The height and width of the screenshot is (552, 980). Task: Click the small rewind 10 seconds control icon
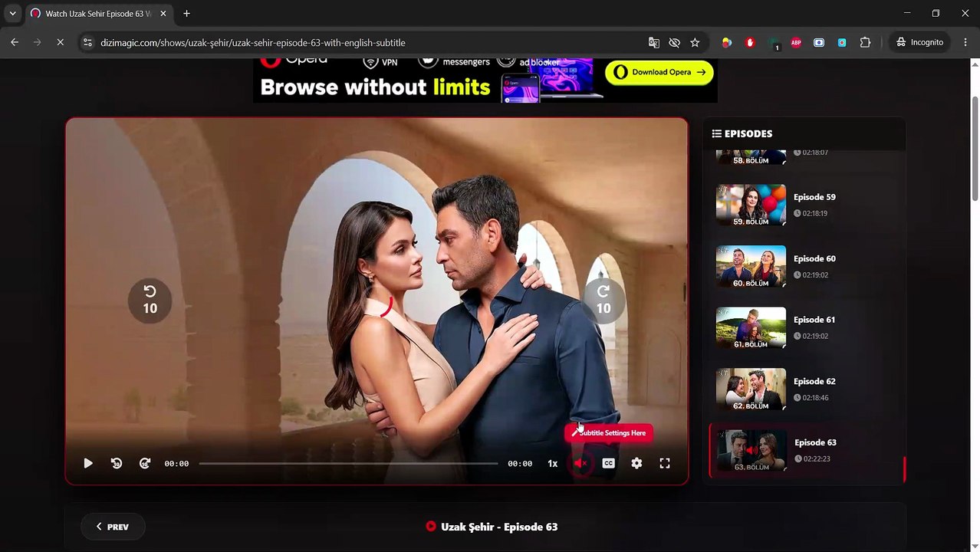coord(117,463)
